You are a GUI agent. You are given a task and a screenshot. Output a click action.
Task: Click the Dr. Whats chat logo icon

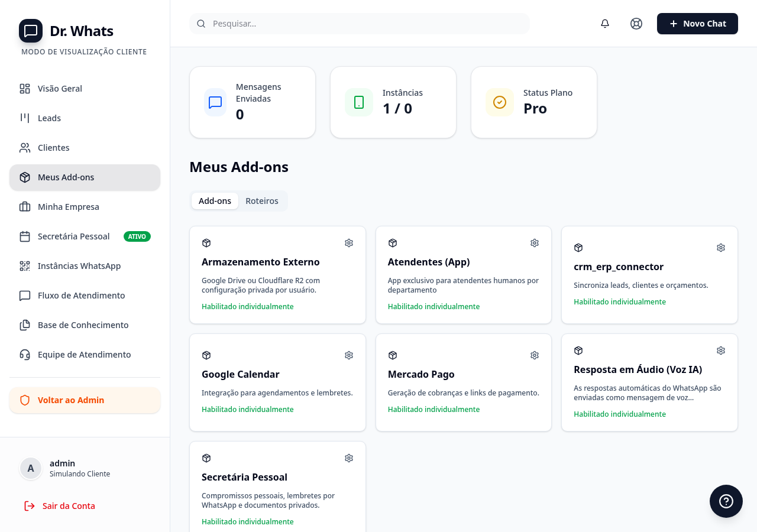(x=31, y=31)
